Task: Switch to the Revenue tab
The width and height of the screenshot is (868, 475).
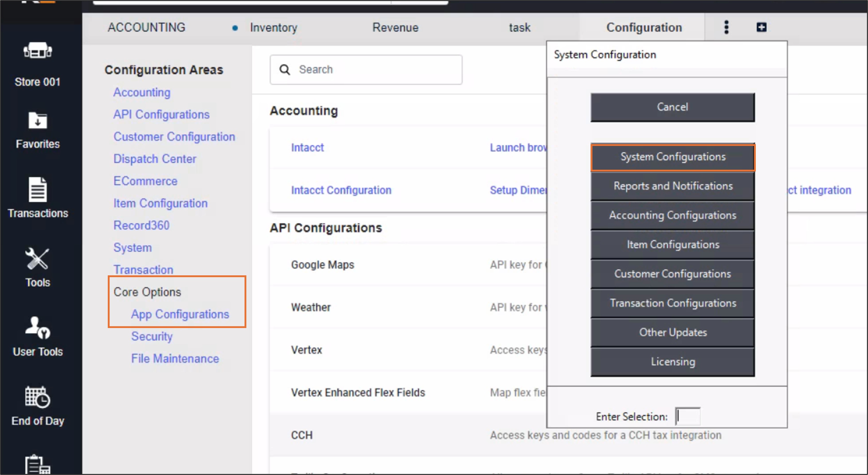Action: coord(395,28)
